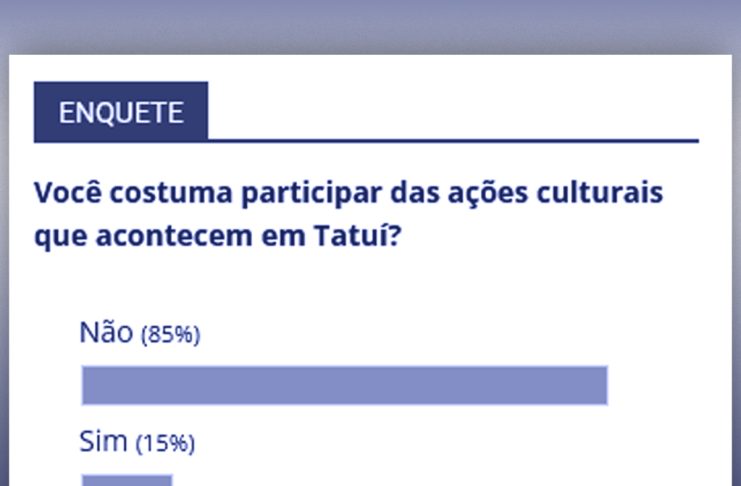Click the (15%) percentage text
Screen dimensions: 741x486
tap(165, 443)
